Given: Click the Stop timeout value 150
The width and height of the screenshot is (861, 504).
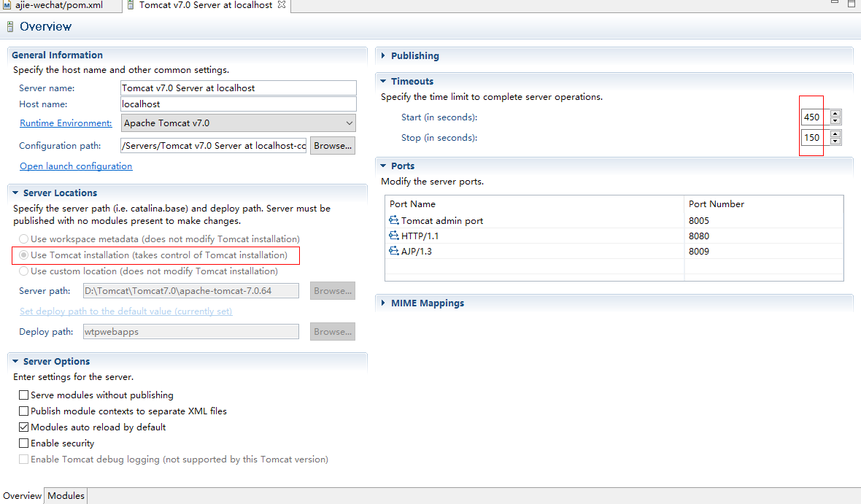Looking at the screenshot, I should pos(811,137).
